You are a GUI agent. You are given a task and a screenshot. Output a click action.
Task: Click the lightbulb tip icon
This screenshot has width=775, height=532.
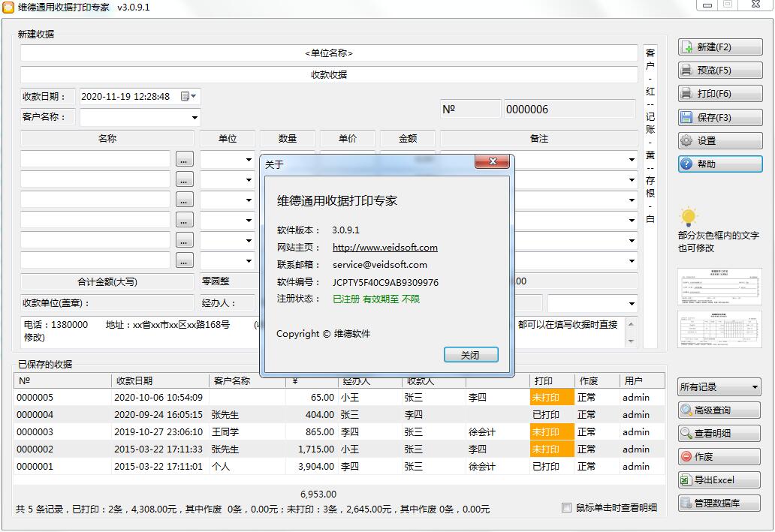pos(688,216)
